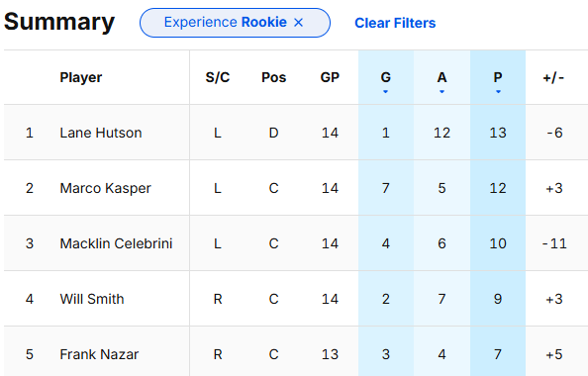The height and width of the screenshot is (376, 588).
Task: Remove the Experience Rookie filter X icon
Action: (x=299, y=23)
